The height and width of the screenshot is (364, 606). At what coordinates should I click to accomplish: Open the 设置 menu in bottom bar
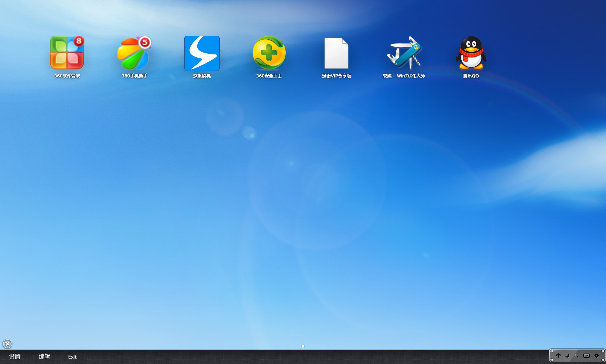pyautogui.click(x=15, y=356)
